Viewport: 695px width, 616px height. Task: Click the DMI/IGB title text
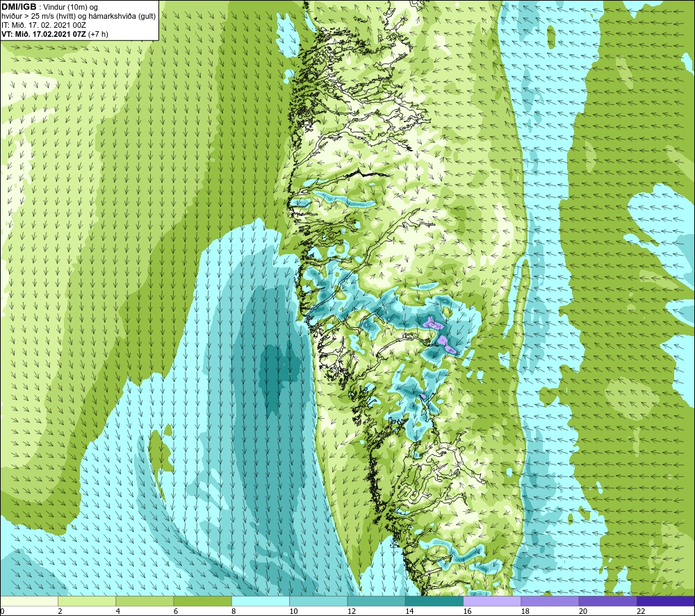[19, 7]
